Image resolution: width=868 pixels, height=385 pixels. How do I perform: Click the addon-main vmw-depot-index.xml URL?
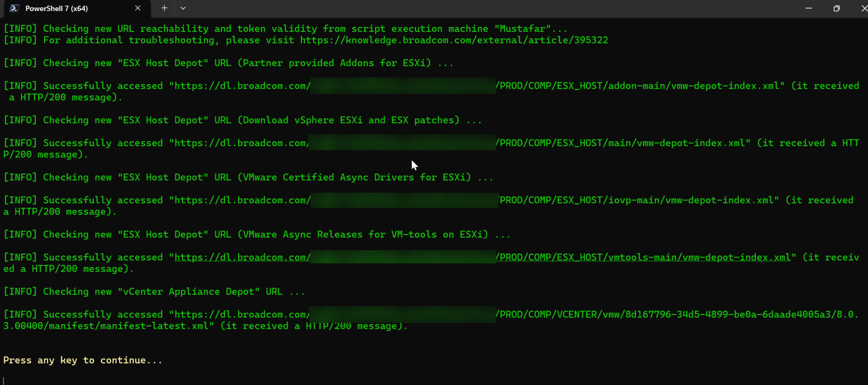637,86
